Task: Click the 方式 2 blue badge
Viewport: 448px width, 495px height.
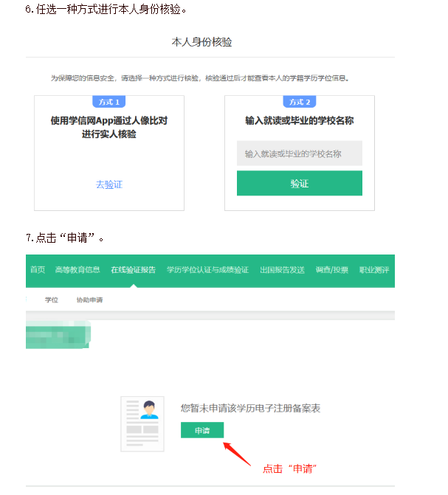Action: [300, 102]
